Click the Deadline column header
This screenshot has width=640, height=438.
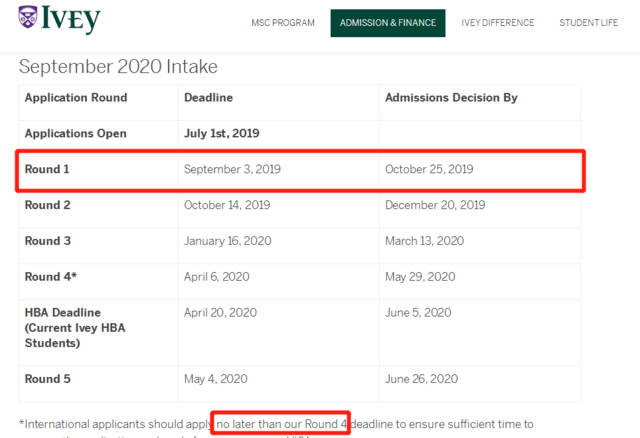coord(208,98)
